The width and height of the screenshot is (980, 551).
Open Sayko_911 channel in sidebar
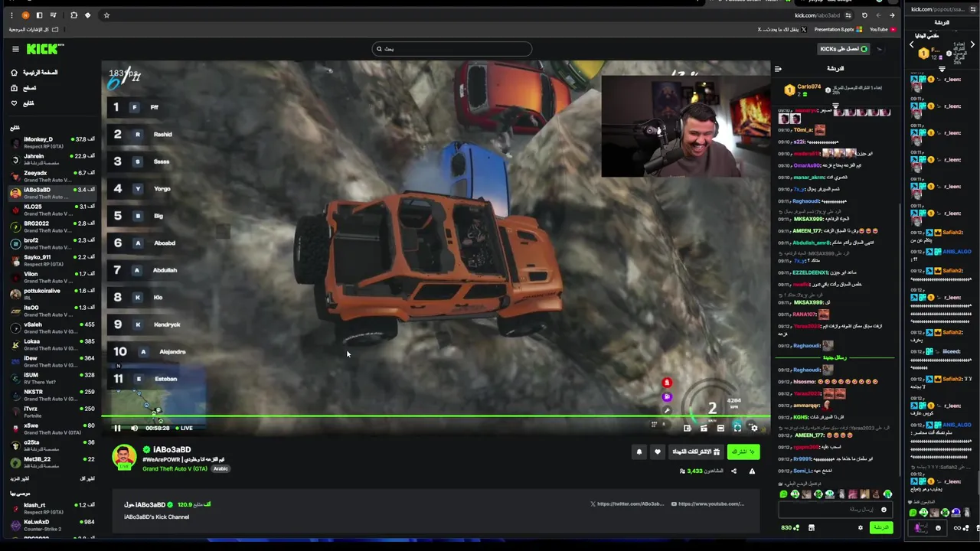(52, 260)
